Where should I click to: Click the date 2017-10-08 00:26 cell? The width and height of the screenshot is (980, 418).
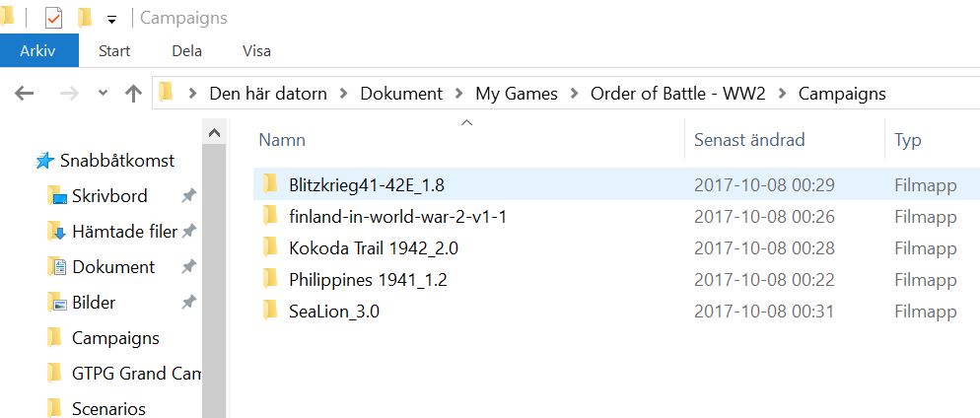tap(764, 217)
